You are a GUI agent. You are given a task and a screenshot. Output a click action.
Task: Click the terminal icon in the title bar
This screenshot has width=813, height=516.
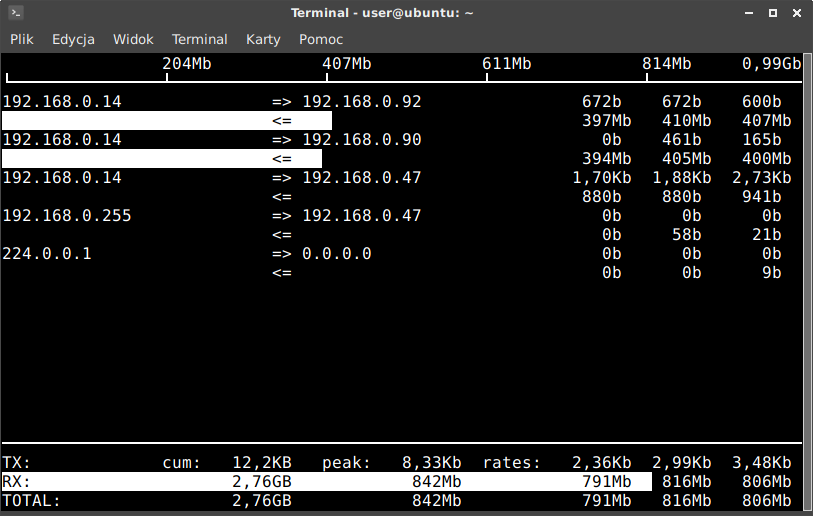click(15, 13)
